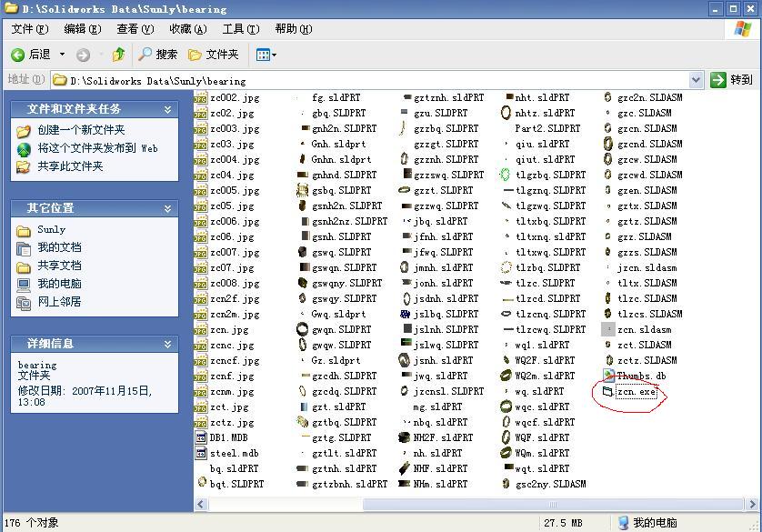The width and height of the screenshot is (762, 532).
Task: Select the jslbq.SLDPRT part icon
Action: click(405, 314)
